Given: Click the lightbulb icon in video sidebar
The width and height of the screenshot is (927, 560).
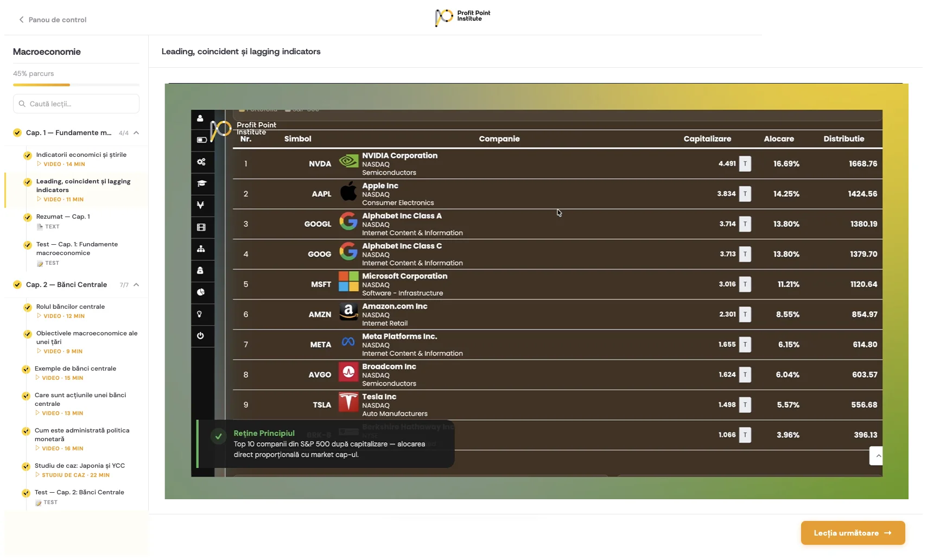Looking at the screenshot, I should (200, 314).
